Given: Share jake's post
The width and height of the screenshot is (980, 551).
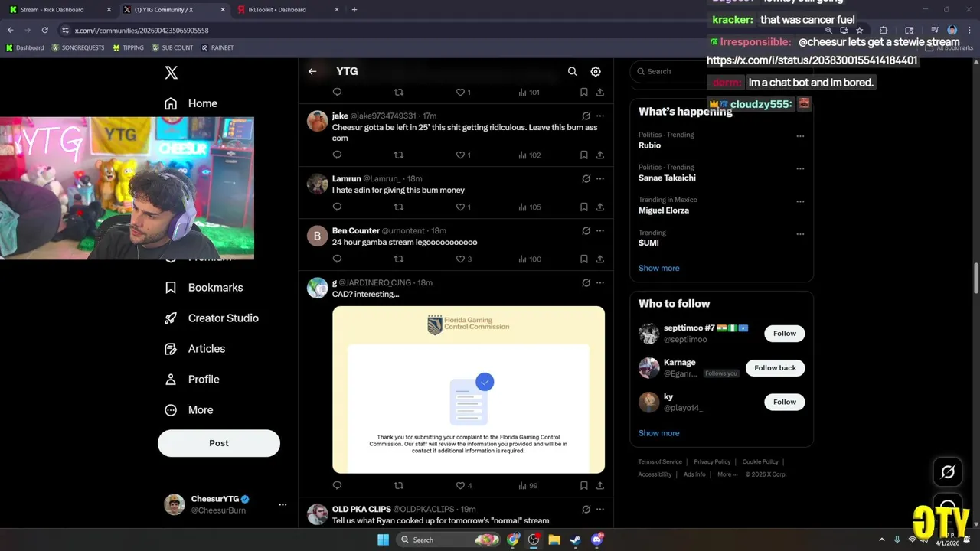Looking at the screenshot, I should (600, 155).
